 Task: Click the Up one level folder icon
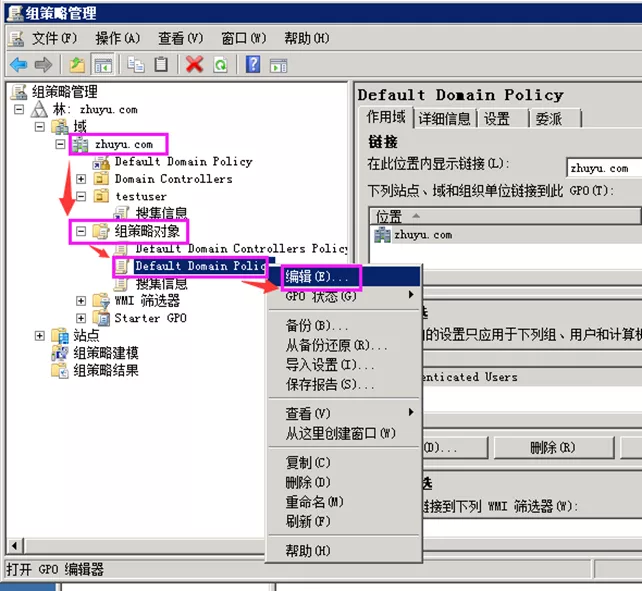pos(77,65)
